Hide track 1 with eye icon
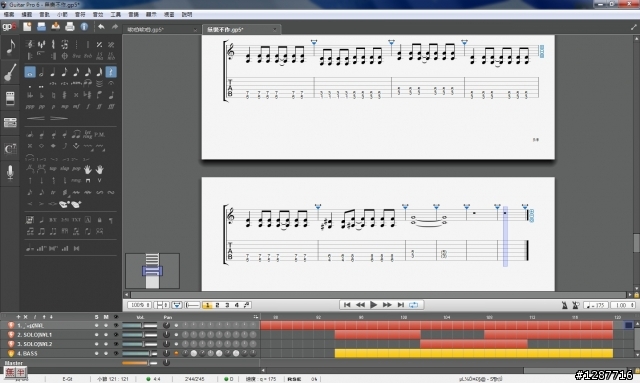Screen dimensions: 640x383 (116, 326)
